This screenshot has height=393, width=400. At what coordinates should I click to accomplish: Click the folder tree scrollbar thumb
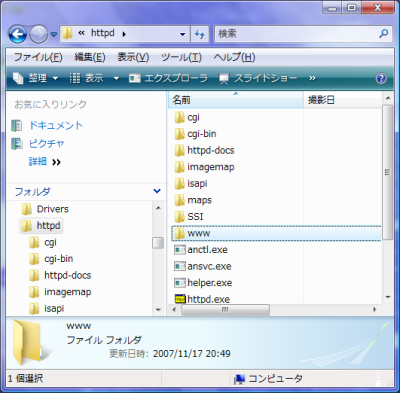coord(158,243)
